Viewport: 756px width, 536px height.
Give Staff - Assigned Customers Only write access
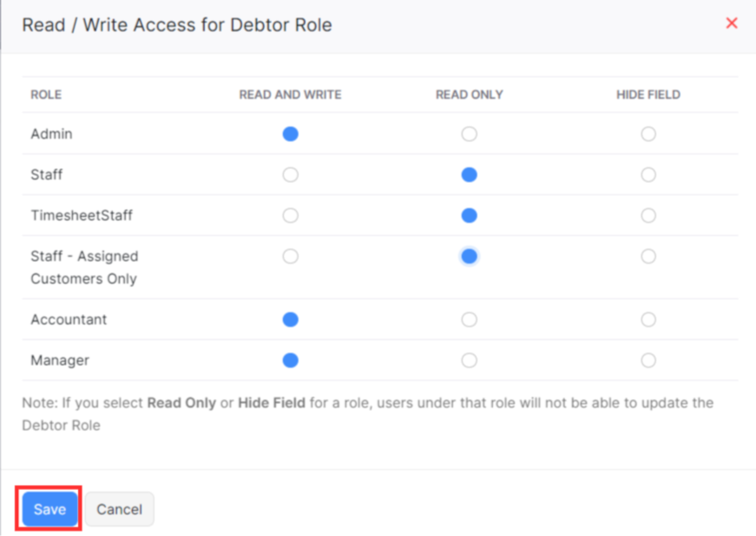(290, 256)
